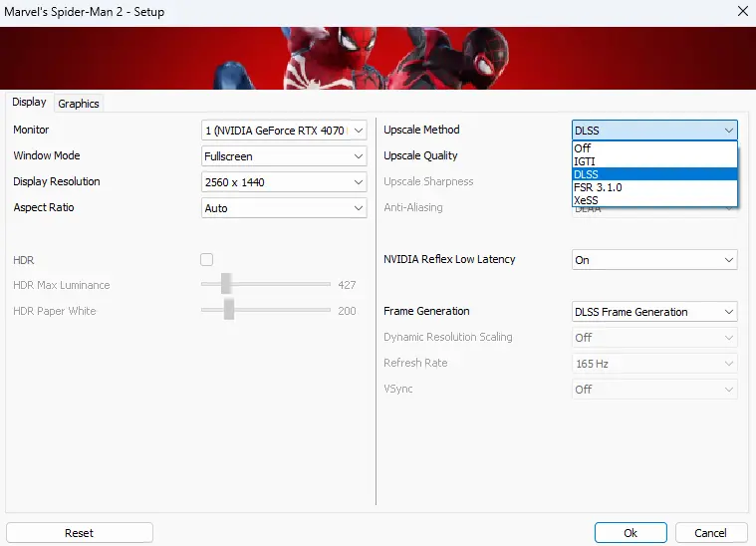Click the Upscale Method label
The height and width of the screenshot is (546, 756).
click(421, 130)
